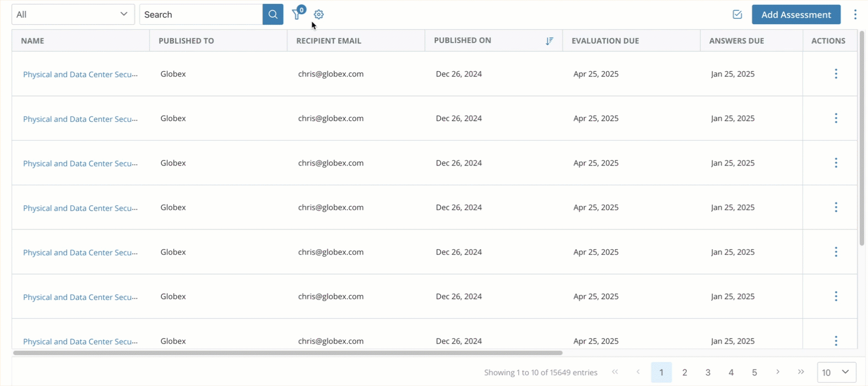Screen dimensions: 868x386
Task: Go to next page arrow
Action: 778,372
